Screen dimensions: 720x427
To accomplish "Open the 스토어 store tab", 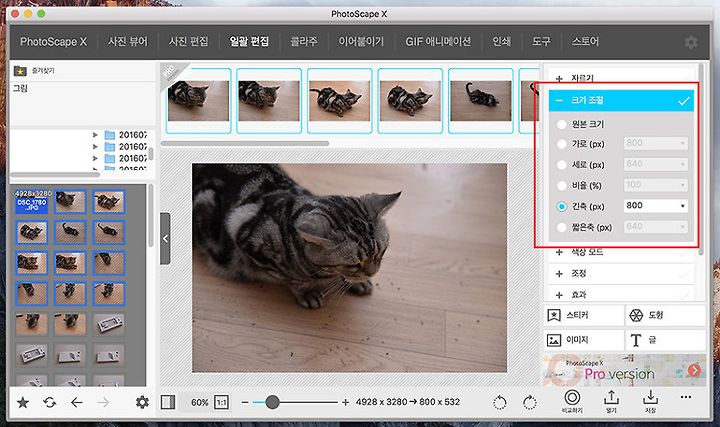I will pos(585,42).
